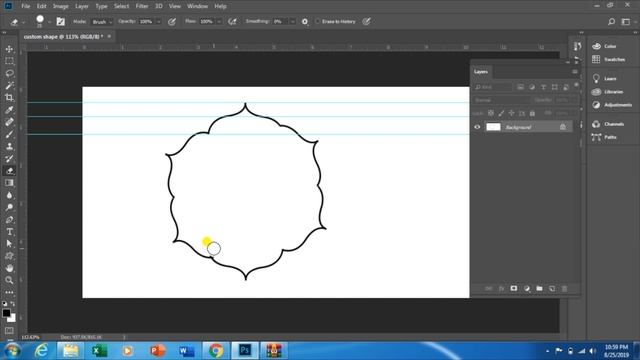Open the Window menu
Image resolution: width=640 pixels, height=360 pixels.
197,6
